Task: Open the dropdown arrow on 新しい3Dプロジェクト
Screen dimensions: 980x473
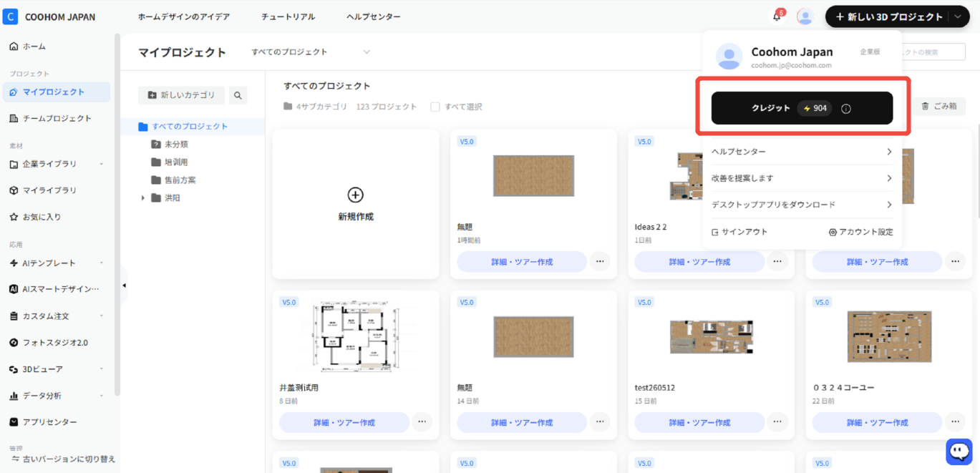Action: (958, 16)
